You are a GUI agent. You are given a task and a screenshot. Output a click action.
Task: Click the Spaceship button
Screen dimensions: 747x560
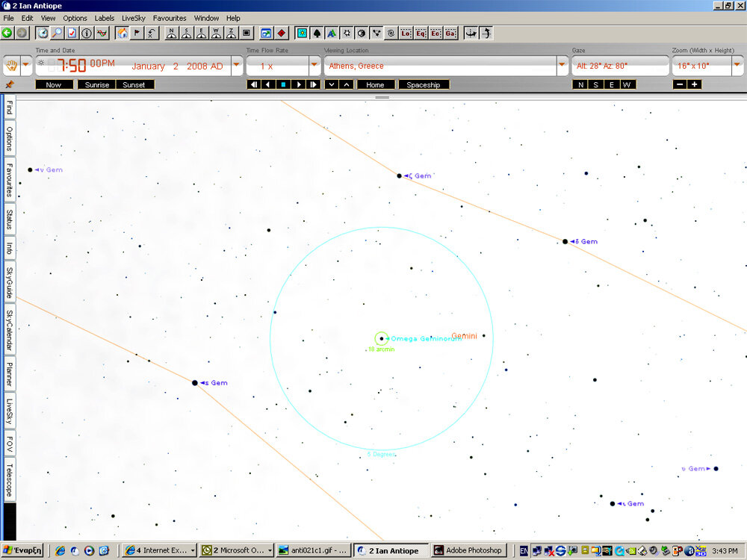[x=424, y=85]
